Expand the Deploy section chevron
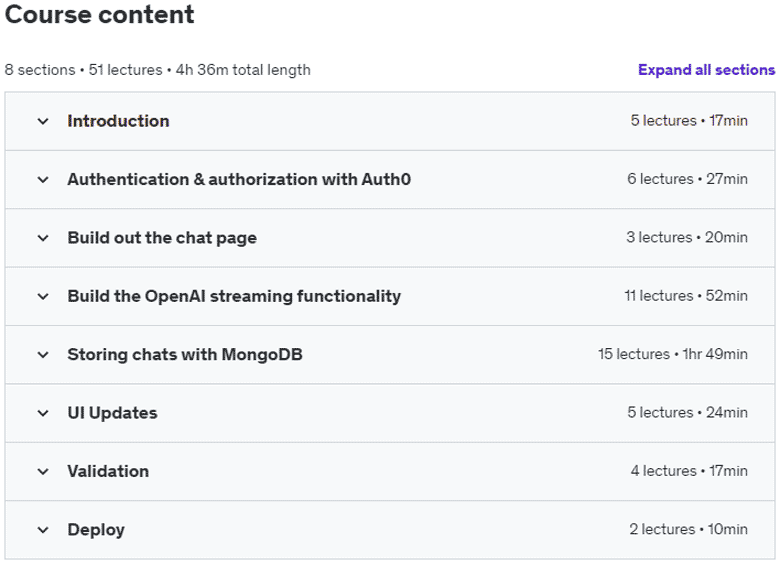The width and height of the screenshot is (780, 564). click(x=43, y=530)
